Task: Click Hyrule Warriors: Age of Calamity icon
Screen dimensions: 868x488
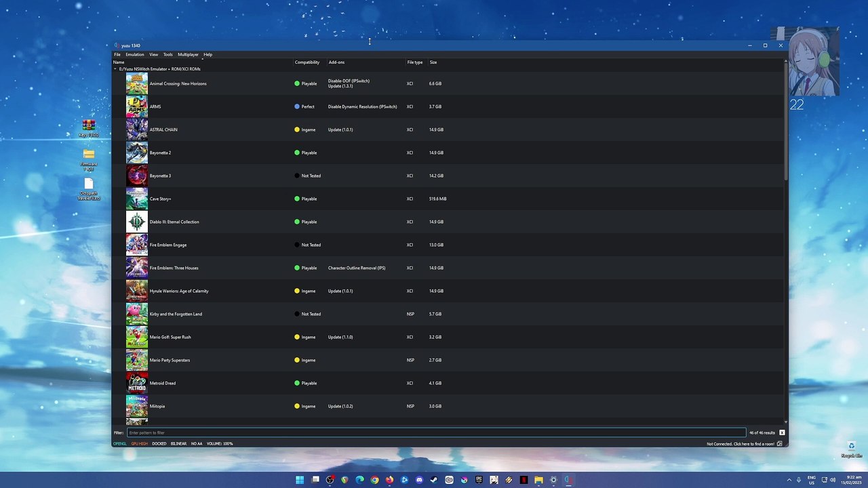Action: pyautogui.click(x=136, y=291)
